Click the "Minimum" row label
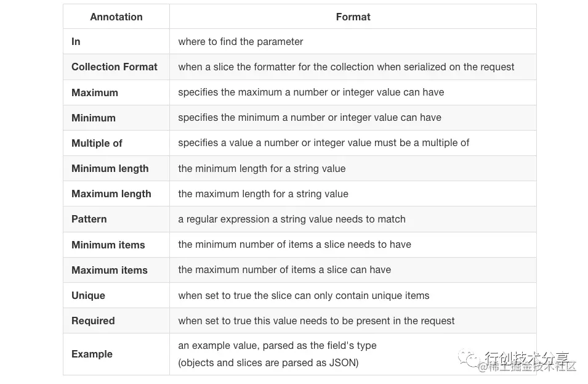Screen dimensions: 588x384 click(x=94, y=118)
